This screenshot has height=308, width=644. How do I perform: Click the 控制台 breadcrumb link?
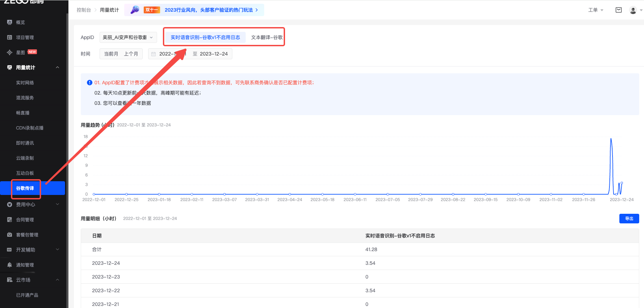point(83,10)
